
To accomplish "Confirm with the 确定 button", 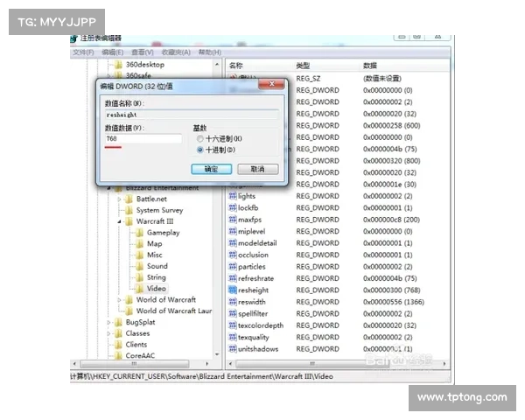I will 211,169.
